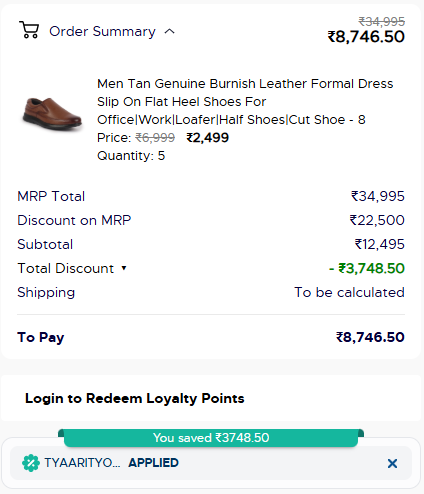Image resolution: width=424 pixels, height=494 pixels.
Task: Click the Shipping To be calculated text
Action: [x=349, y=292]
